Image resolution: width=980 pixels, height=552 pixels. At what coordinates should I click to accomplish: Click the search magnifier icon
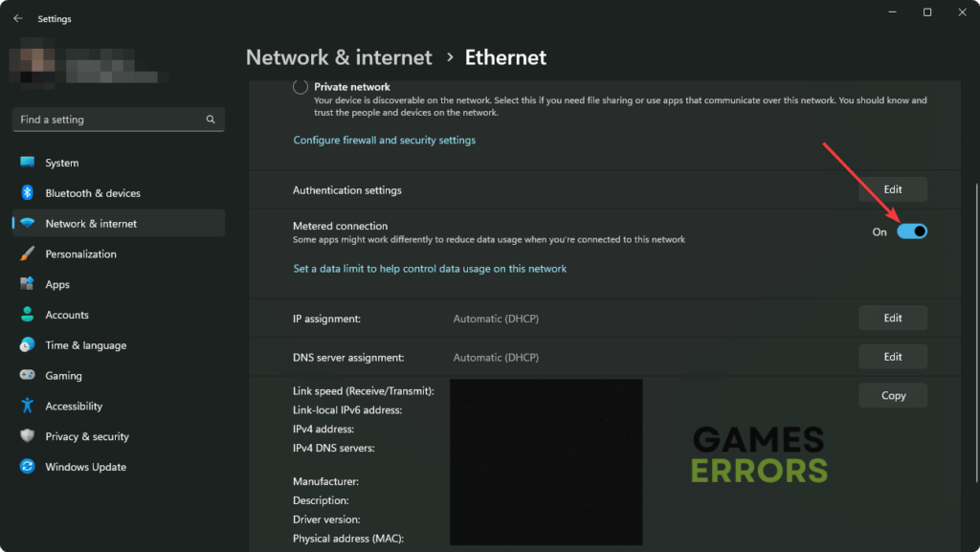pos(211,119)
